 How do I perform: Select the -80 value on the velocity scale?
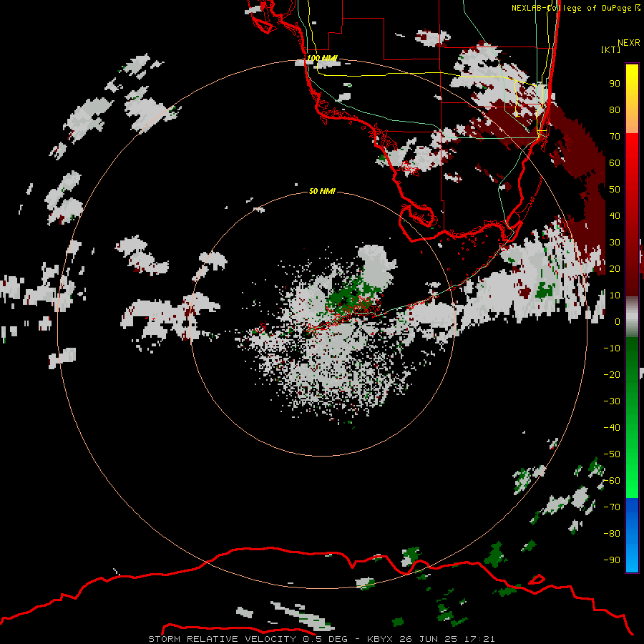612,534
